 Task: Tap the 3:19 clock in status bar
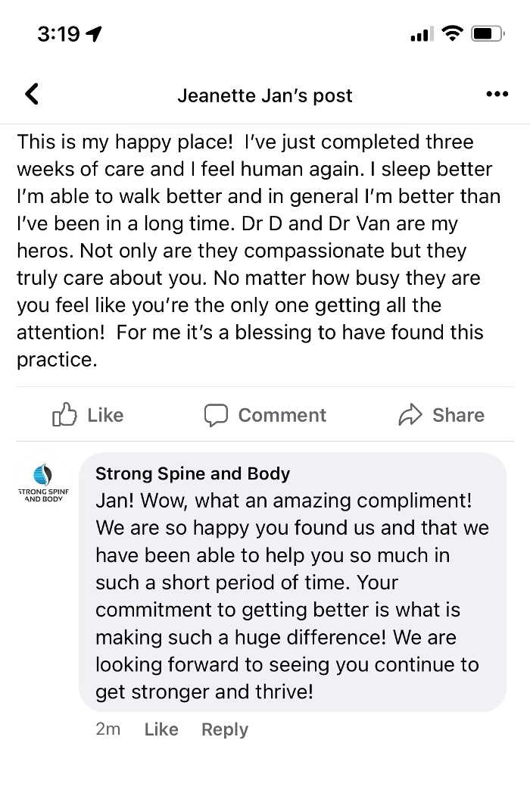point(58,34)
